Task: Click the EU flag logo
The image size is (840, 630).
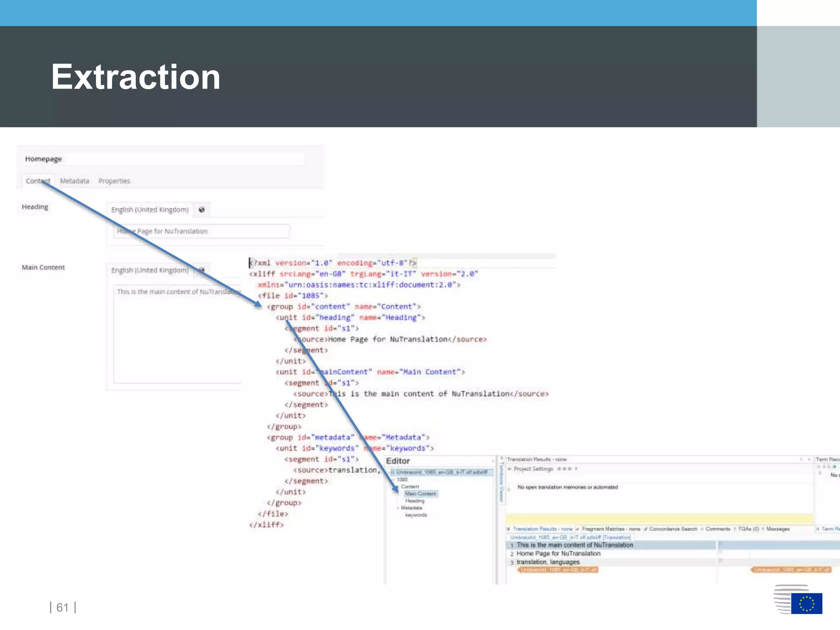Action: (x=806, y=603)
